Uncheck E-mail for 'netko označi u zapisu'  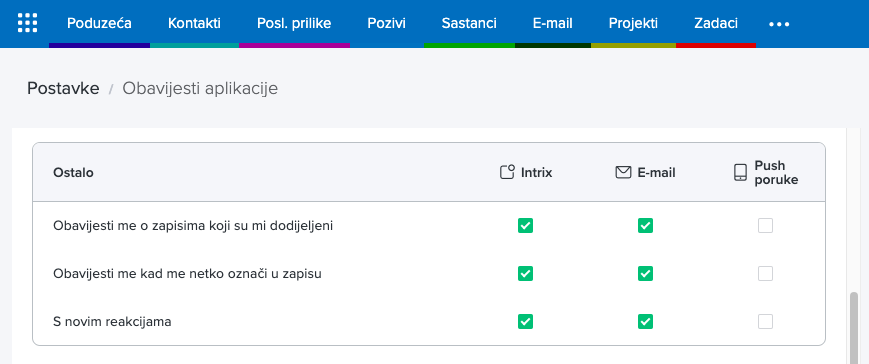point(645,274)
